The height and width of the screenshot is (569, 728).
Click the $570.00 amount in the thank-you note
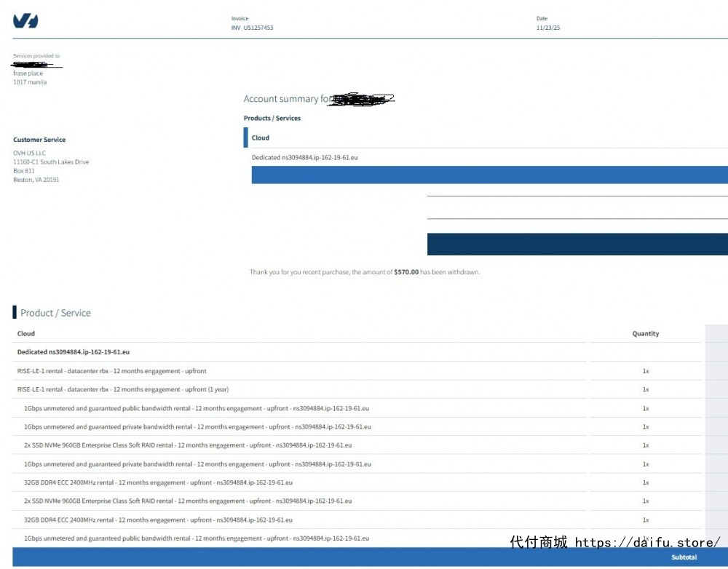click(406, 272)
